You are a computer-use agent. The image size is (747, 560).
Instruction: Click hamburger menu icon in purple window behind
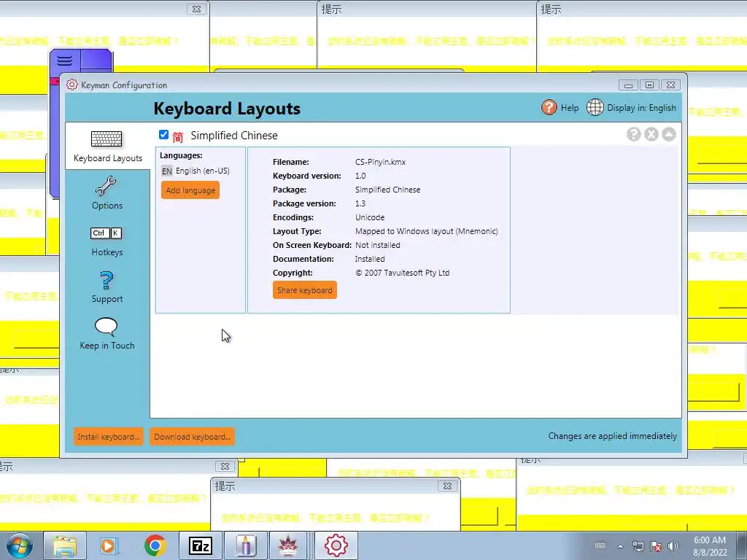point(65,61)
